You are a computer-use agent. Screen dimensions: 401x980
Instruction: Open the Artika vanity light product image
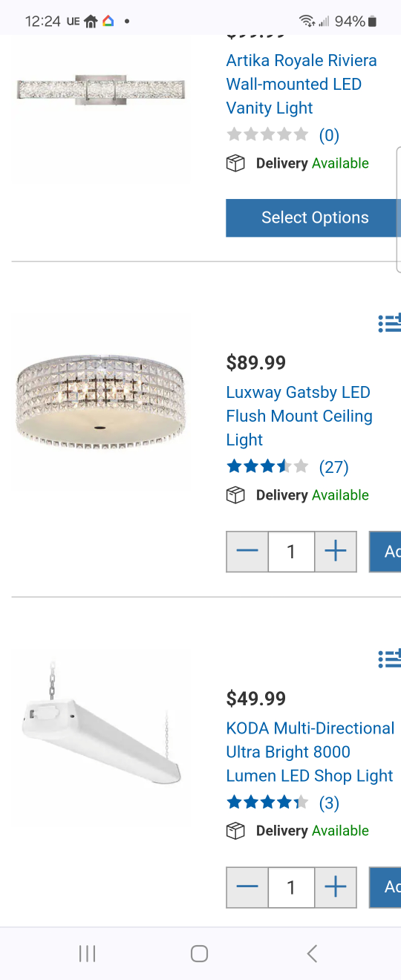pyautogui.click(x=101, y=90)
